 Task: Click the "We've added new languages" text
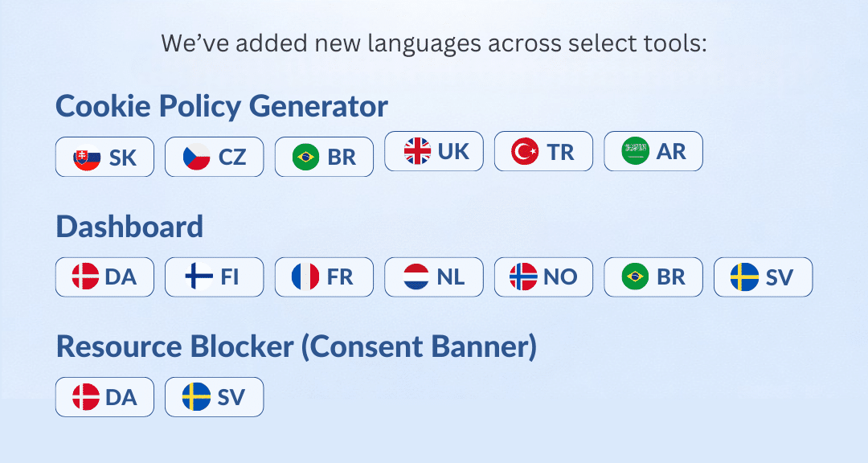coord(434,43)
